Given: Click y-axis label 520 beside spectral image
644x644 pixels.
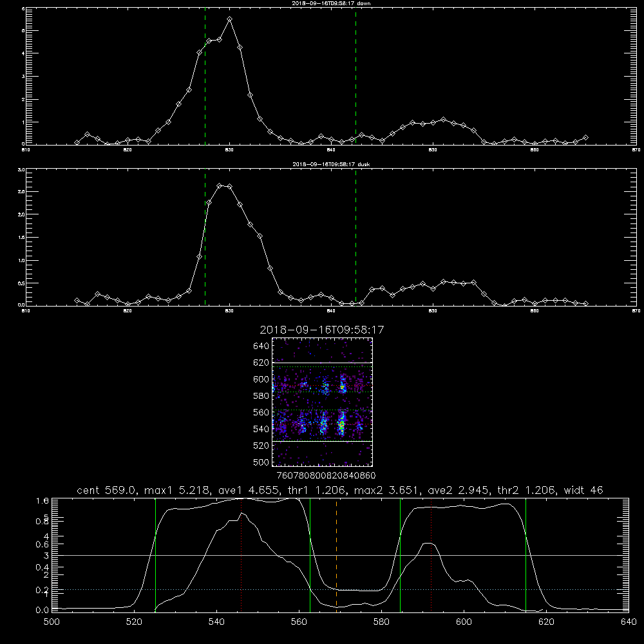Looking at the screenshot, I should [261, 446].
